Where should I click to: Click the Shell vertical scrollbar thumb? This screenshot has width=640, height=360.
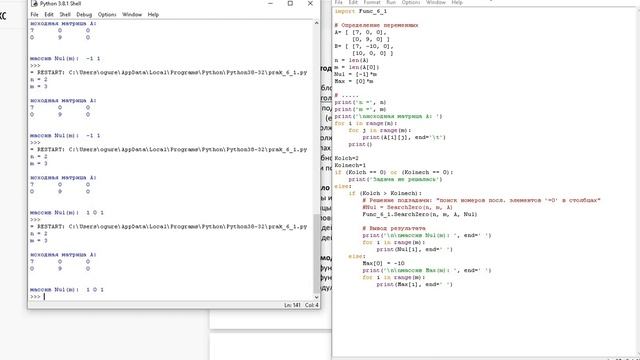coord(316,253)
